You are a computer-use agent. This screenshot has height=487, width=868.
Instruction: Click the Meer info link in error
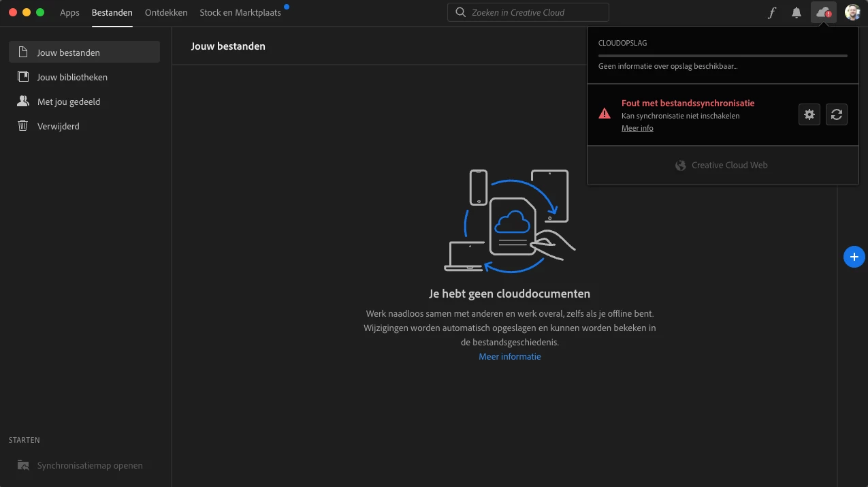pos(637,128)
